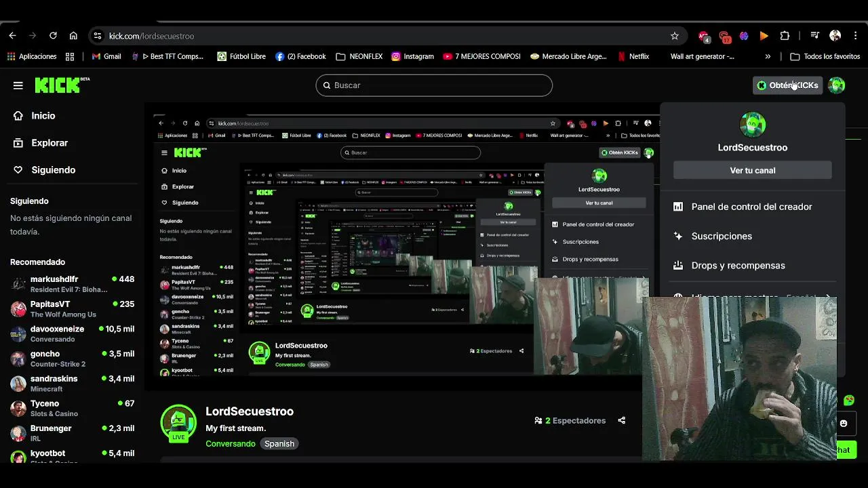Click the 2 Espectadores viewer count
The image size is (868, 488).
570,421
